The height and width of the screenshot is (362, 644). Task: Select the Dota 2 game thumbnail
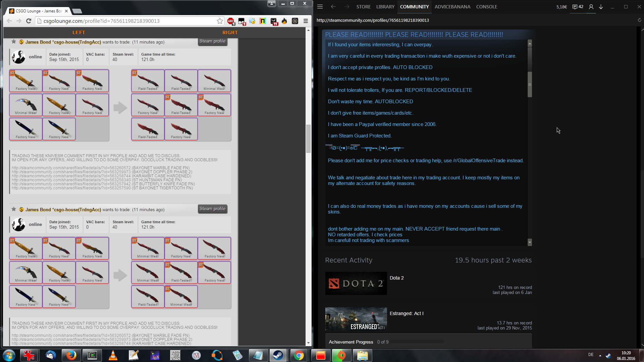[356, 284]
